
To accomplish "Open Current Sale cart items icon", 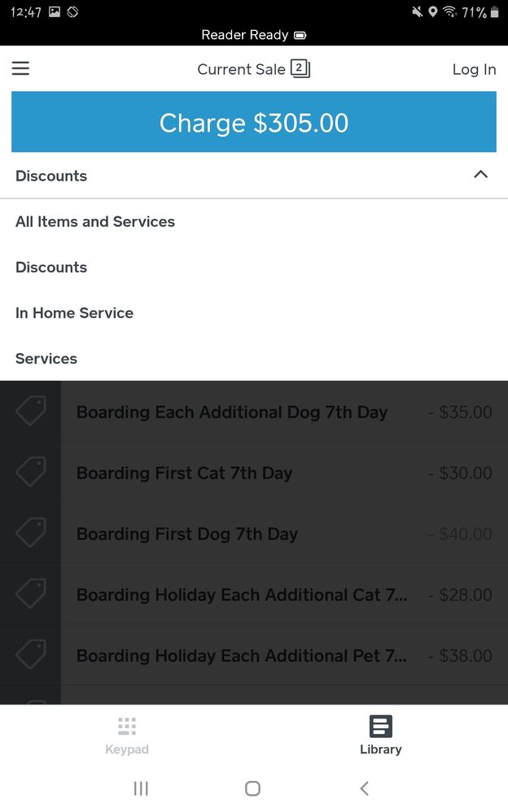I will pyautogui.click(x=300, y=69).
